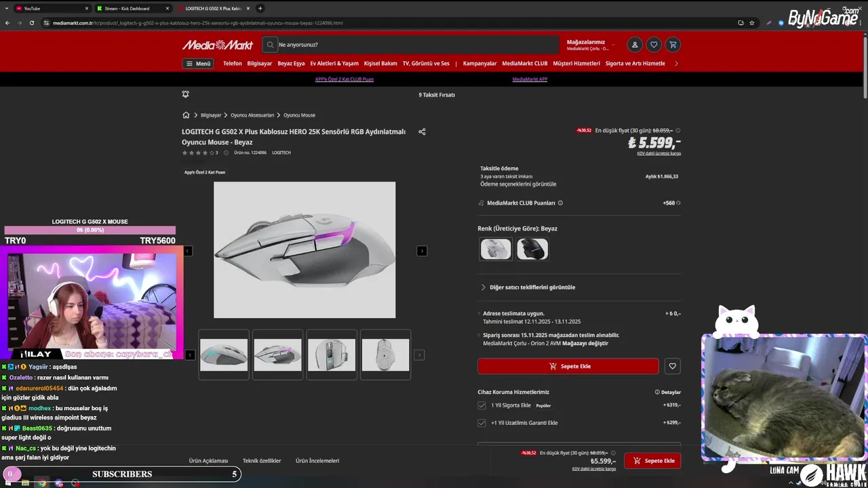Click Ödeme seçeneklerini görüntüle link
868x488 pixels.
518,184
